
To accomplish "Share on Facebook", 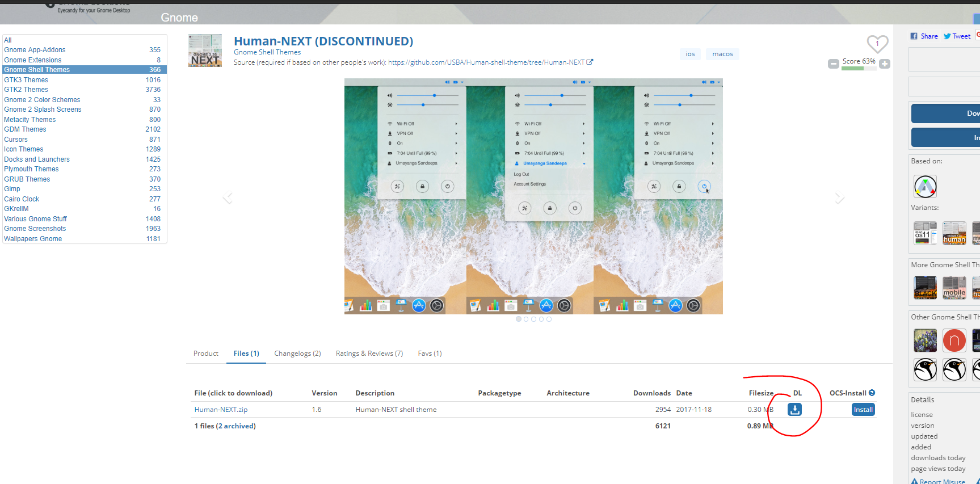I will [x=924, y=36].
